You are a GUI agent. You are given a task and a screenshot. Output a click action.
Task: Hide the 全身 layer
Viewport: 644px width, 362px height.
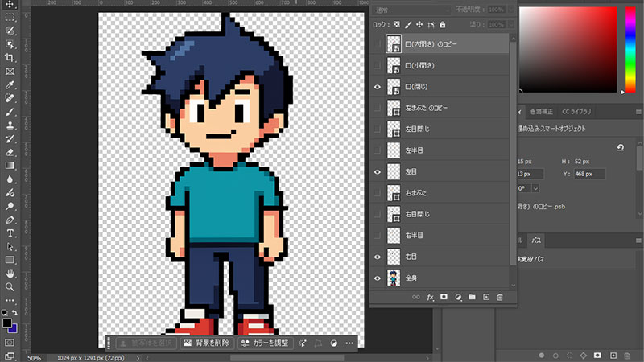pos(377,278)
